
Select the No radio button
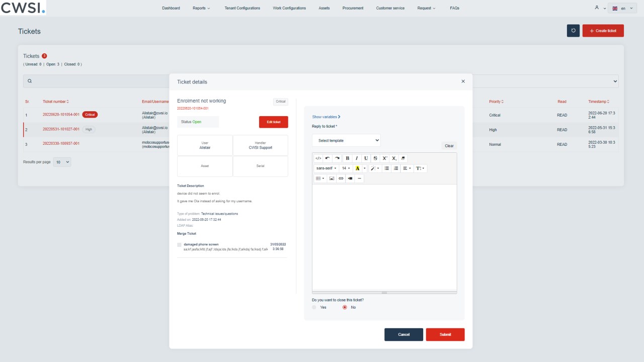click(x=346, y=307)
